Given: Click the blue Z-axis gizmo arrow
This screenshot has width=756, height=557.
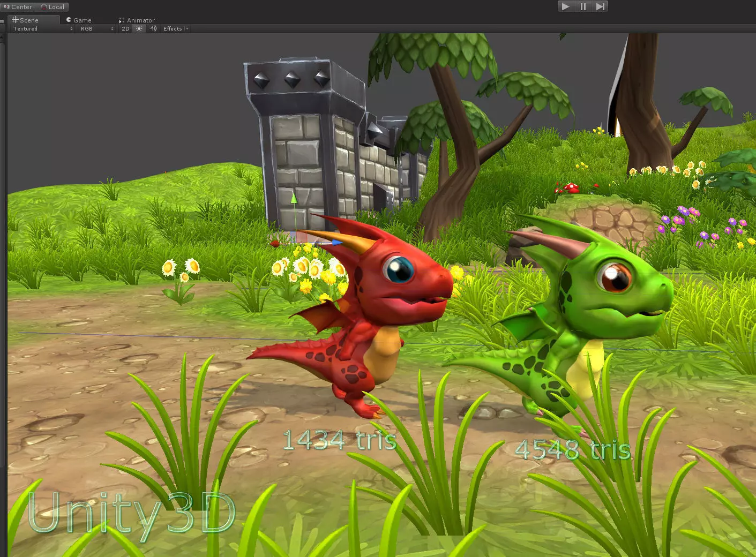Looking at the screenshot, I should (336, 243).
